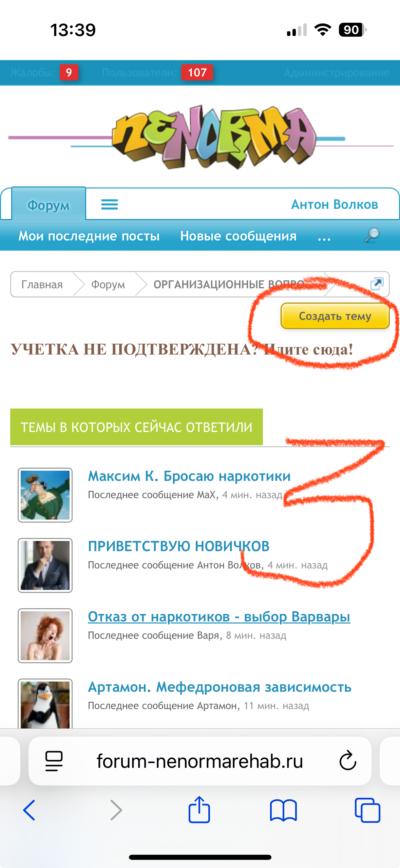Open thread Отказ от наркотиков - выбор Варвары
This screenshot has width=400, height=868.
[219, 616]
